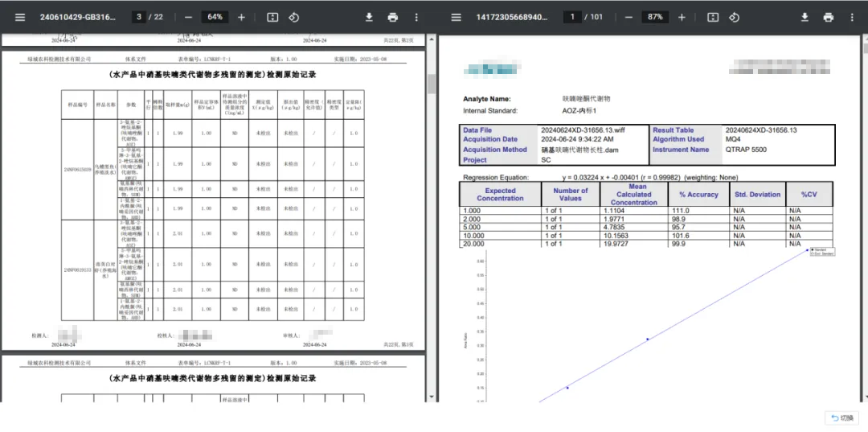This screenshot has width=868, height=432.
Task: Zoom out in the right PDF viewer
Action: click(628, 17)
